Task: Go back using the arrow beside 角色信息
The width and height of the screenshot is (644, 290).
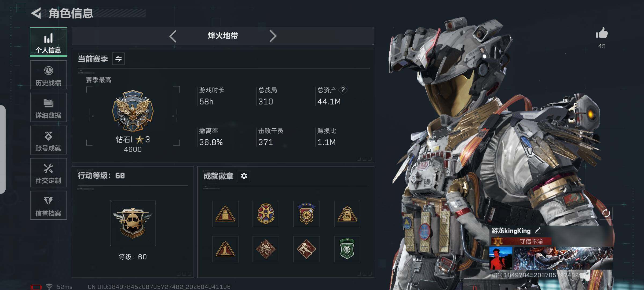Action: pyautogui.click(x=36, y=13)
